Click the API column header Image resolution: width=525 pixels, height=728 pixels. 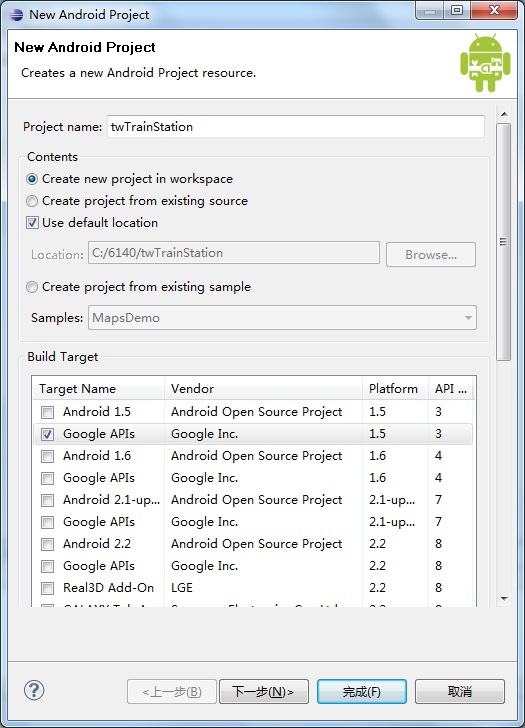pyautogui.click(x=451, y=389)
